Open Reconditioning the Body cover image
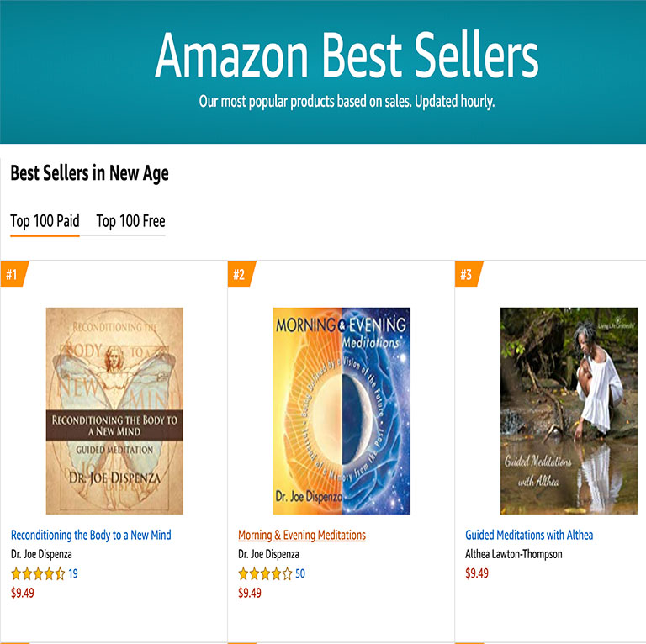The height and width of the screenshot is (644, 646). [x=114, y=411]
